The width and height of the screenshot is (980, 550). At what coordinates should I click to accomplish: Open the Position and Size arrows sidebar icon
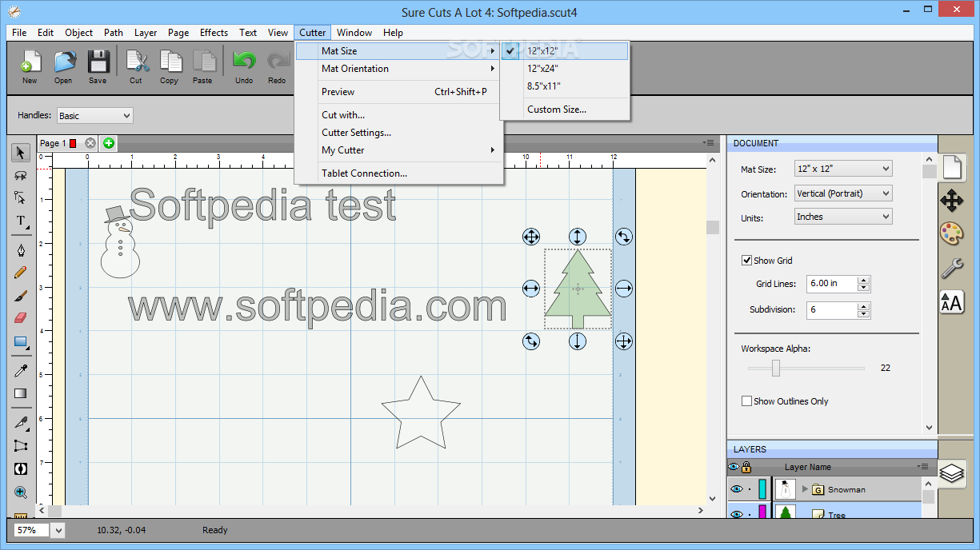pyautogui.click(x=951, y=200)
